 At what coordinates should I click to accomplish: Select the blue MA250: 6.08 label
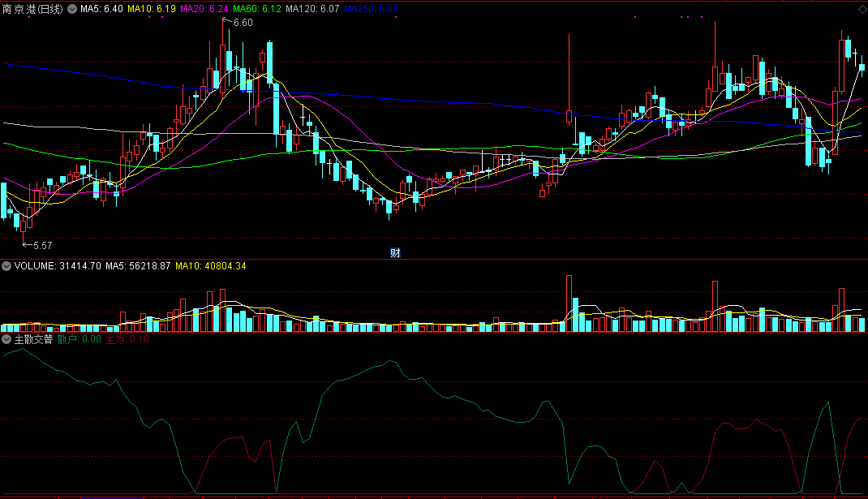tap(371, 9)
